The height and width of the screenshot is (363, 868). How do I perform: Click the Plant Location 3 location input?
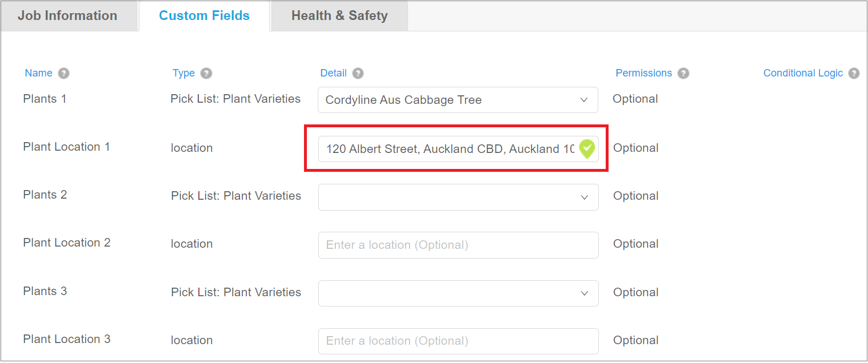(x=457, y=341)
